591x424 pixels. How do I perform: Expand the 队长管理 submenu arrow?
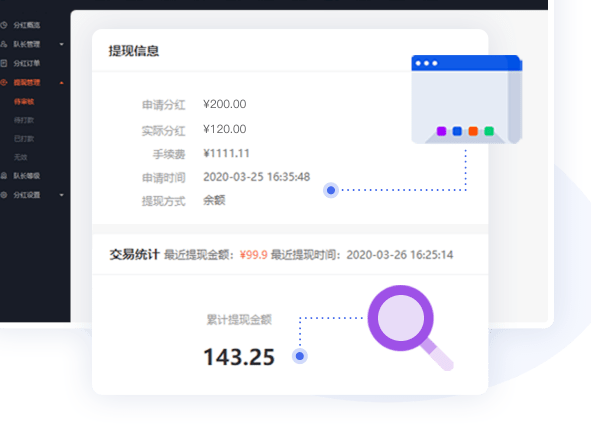pos(61,44)
